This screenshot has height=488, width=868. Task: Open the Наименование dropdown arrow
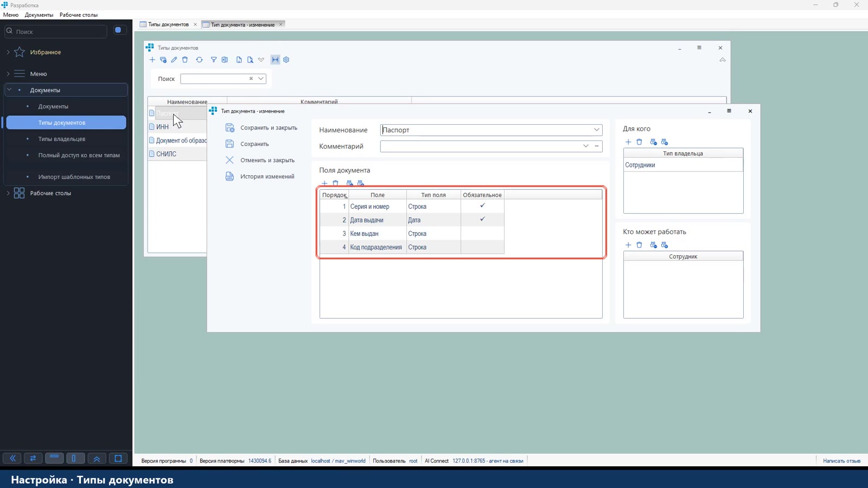pos(596,130)
